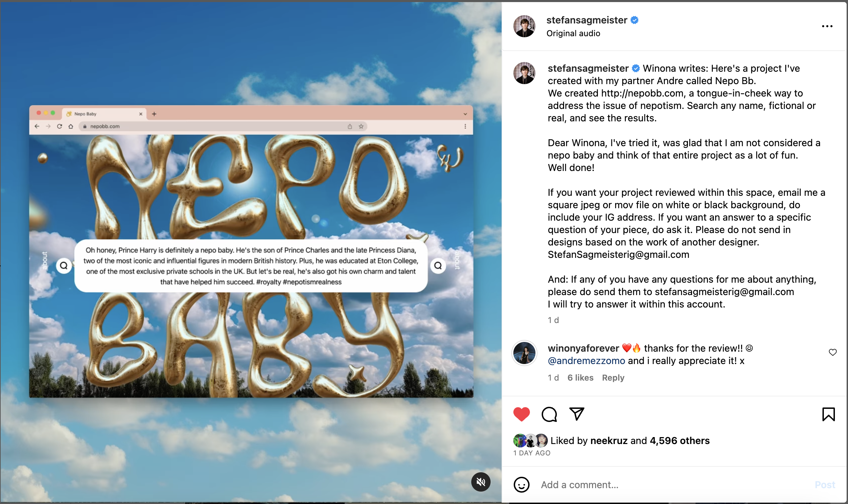This screenshot has height=504, width=848.
Task: View the 4,596 others who liked
Action: [680, 441]
